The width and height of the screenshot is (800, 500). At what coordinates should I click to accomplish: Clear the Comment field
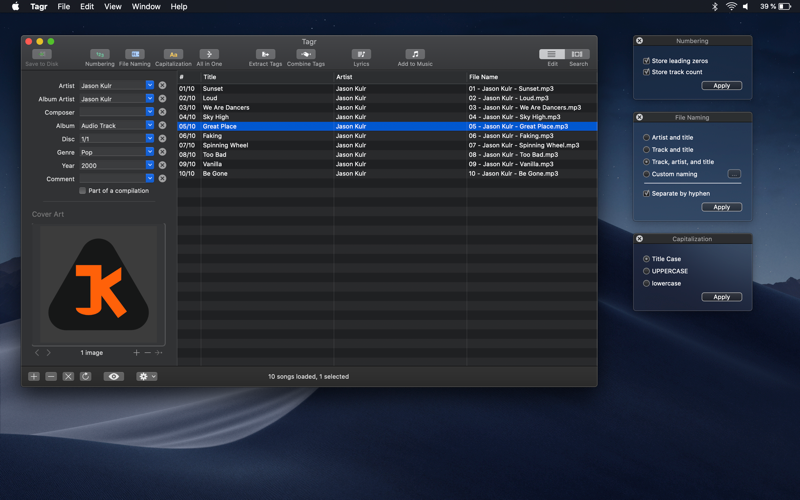coord(162,178)
